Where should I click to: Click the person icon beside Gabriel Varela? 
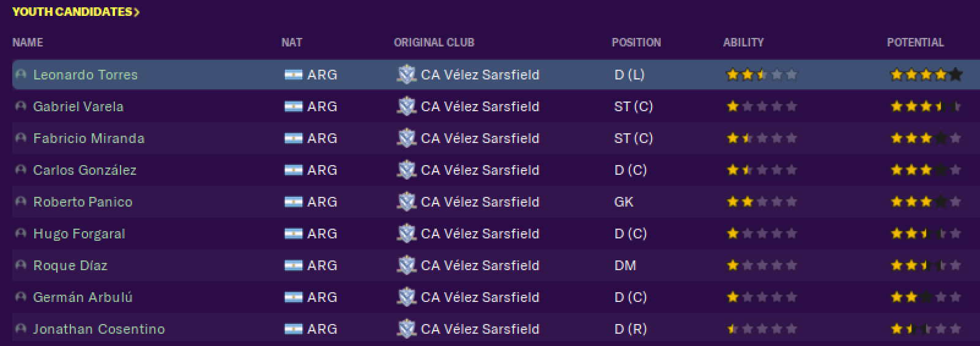[x=21, y=106]
